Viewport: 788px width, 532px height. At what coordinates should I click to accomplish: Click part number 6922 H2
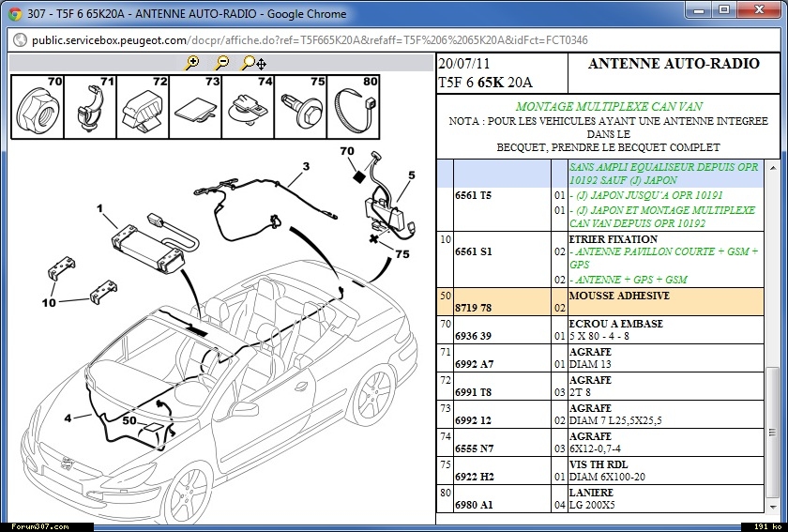coord(474,477)
